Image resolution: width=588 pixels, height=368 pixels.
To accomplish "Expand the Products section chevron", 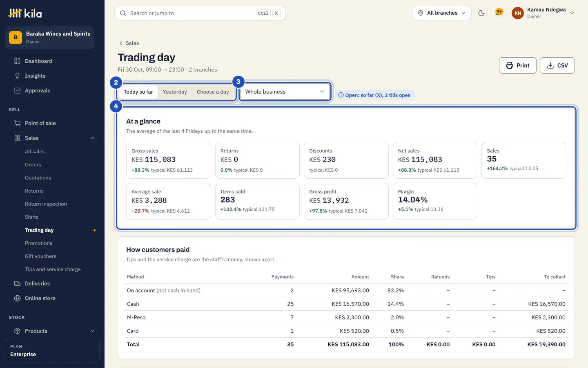I will (x=93, y=331).
